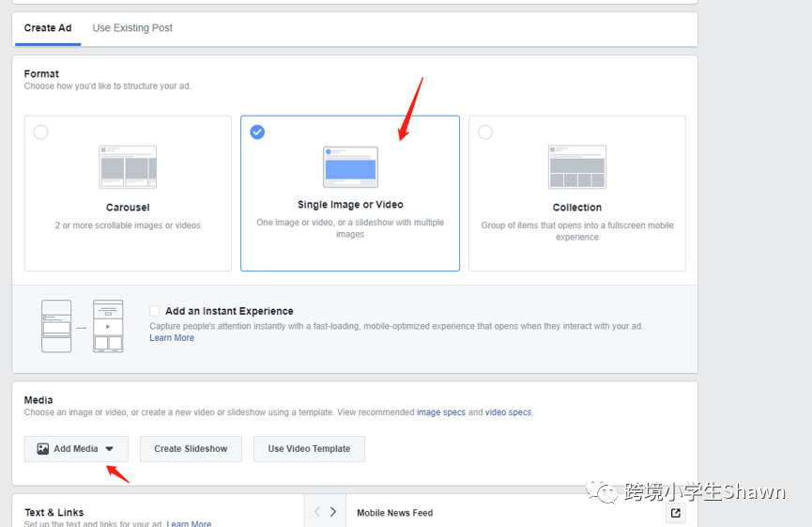Open the image specs link
Image resolution: width=812 pixels, height=527 pixels.
(x=441, y=412)
